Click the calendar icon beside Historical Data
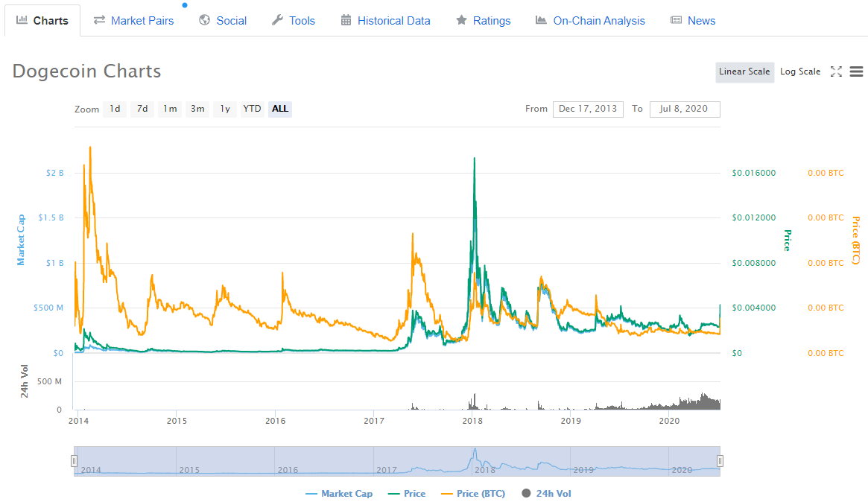868x502 pixels. coord(346,20)
